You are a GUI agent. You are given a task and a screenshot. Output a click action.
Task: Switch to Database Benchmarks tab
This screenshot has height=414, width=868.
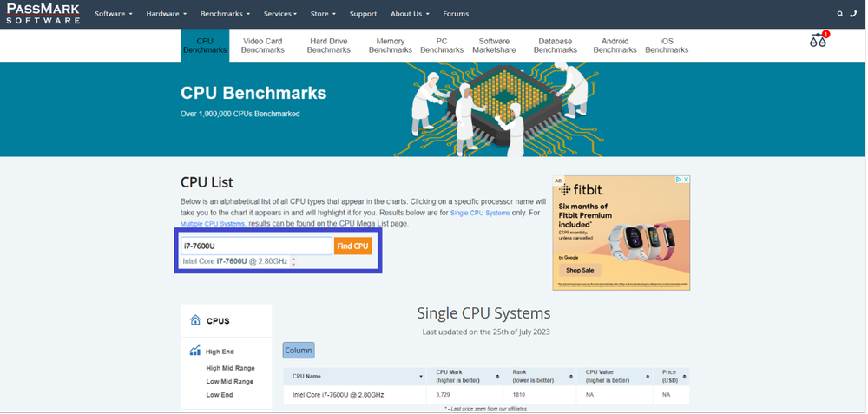[x=556, y=45]
